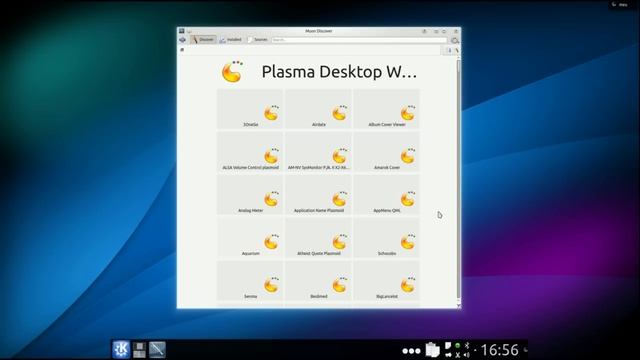Open the Analog Meter widget card

click(250, 195)
